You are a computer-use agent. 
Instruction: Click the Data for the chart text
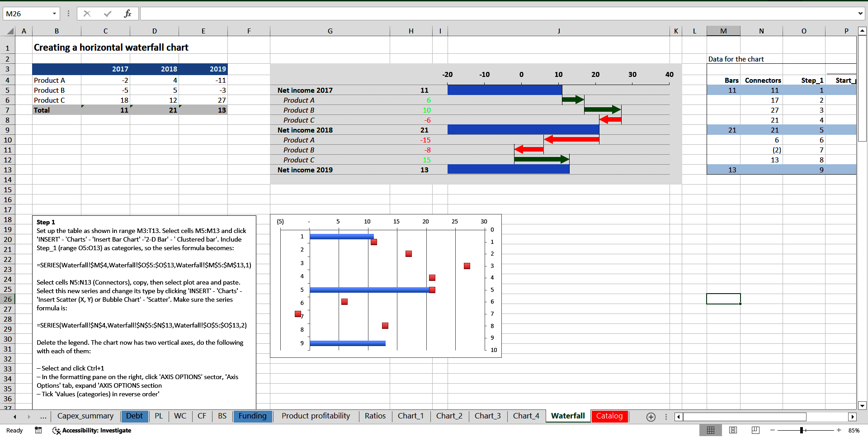(x=736, y=59)
